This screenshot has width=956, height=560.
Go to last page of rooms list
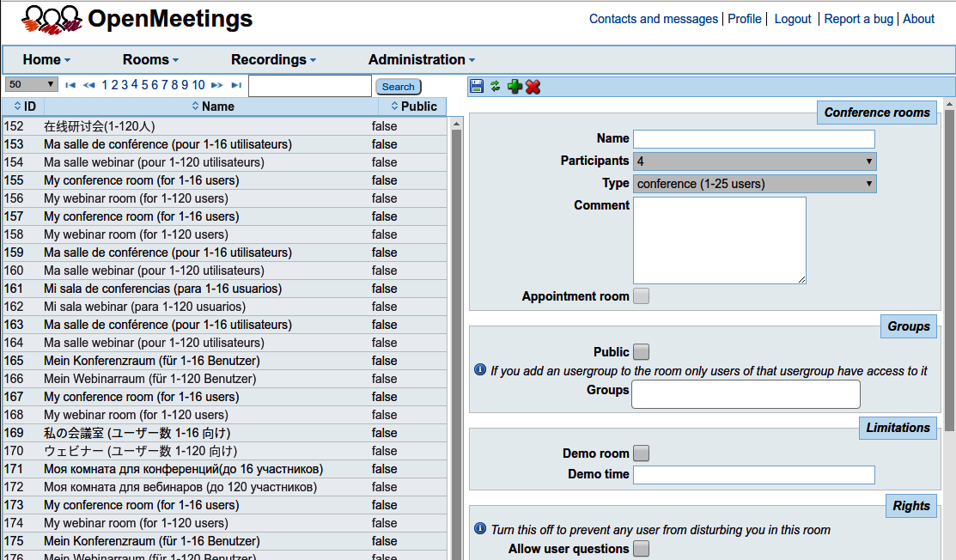click(236, 85)
